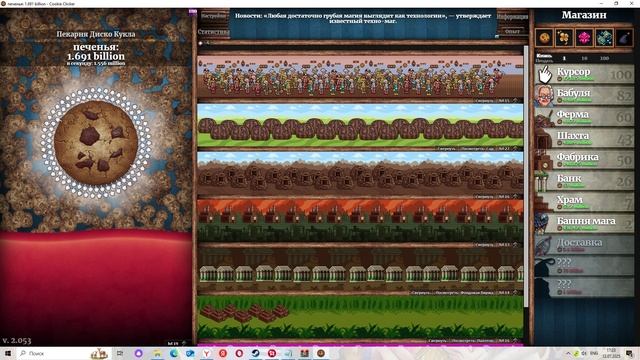Buy the pink flower upgrade in the store
Viewport: 640px width, 360px height.
click(x=584, y=38)
